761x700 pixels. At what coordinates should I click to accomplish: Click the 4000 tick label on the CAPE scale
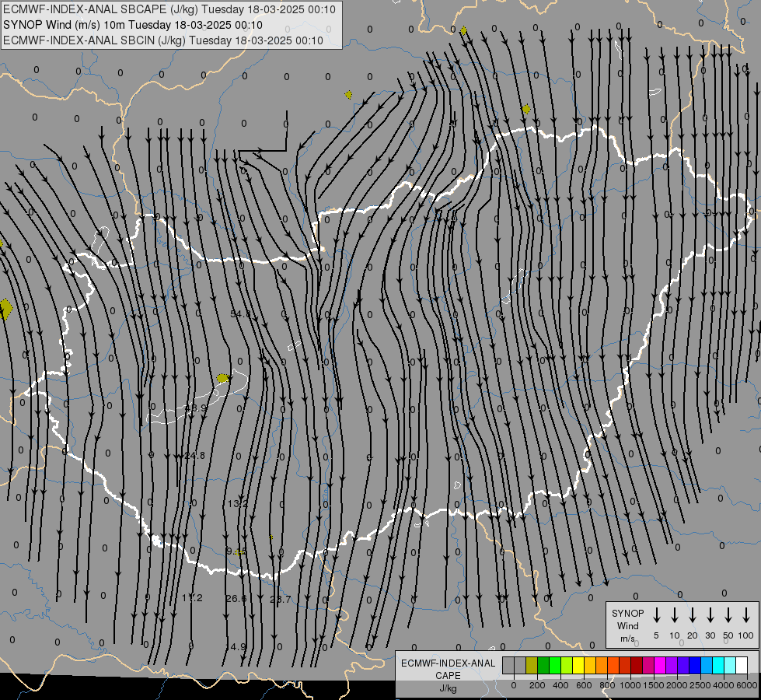[x=724, y=685]
